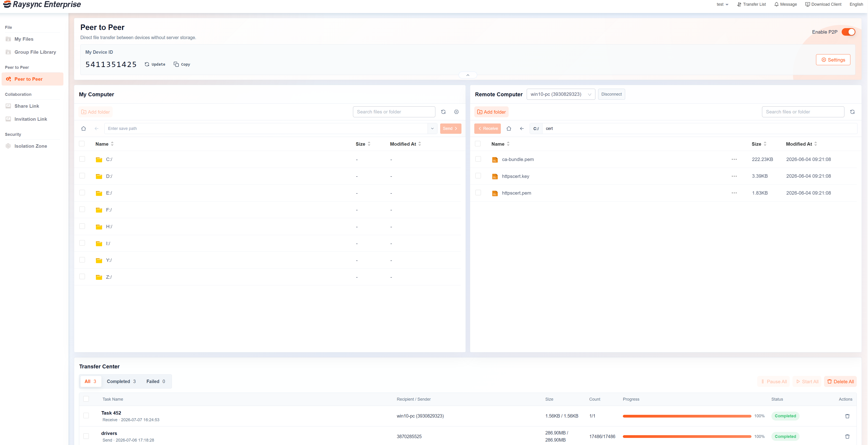Viewport: 868px width, 445px height.
Task: Check the httpscert.key checkbox
Action: click(478, 176)
